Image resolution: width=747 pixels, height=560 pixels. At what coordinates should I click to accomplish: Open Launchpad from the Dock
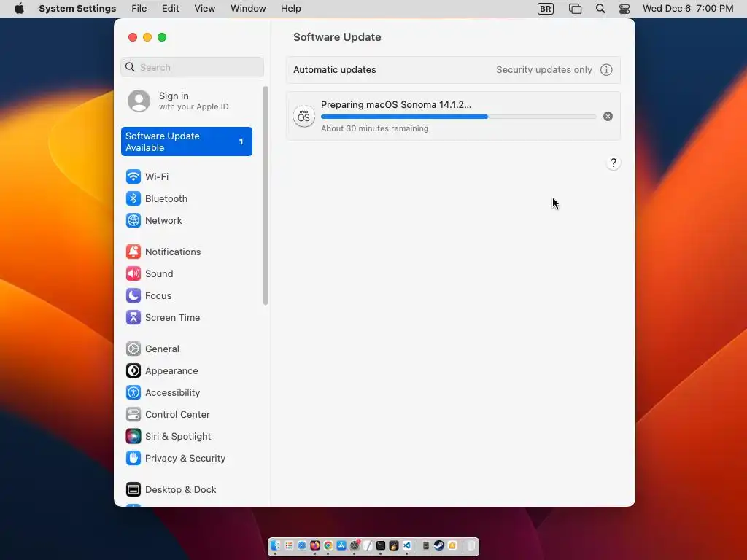pos(289,545)
